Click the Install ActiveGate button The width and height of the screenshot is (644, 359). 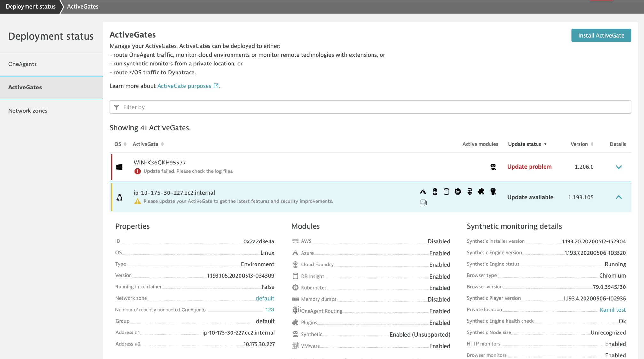click(x=601, y=35)
